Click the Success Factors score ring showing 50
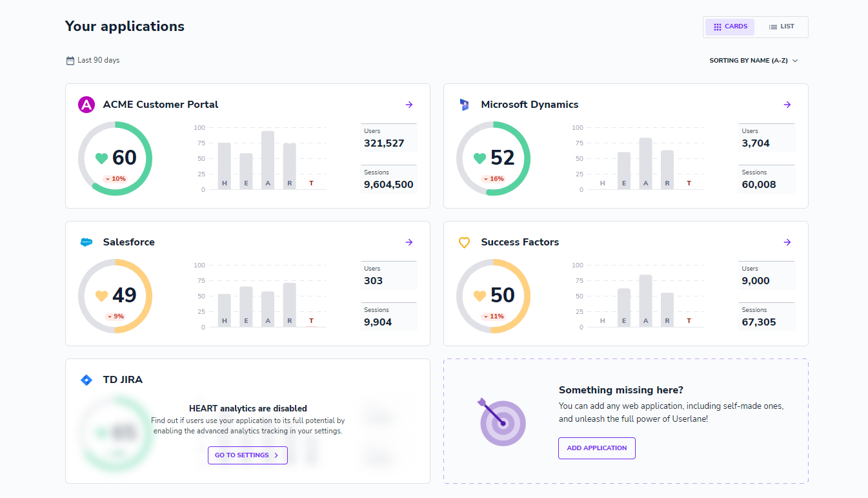This screenshot has width=868, height=498. click(x=494, y=296)
